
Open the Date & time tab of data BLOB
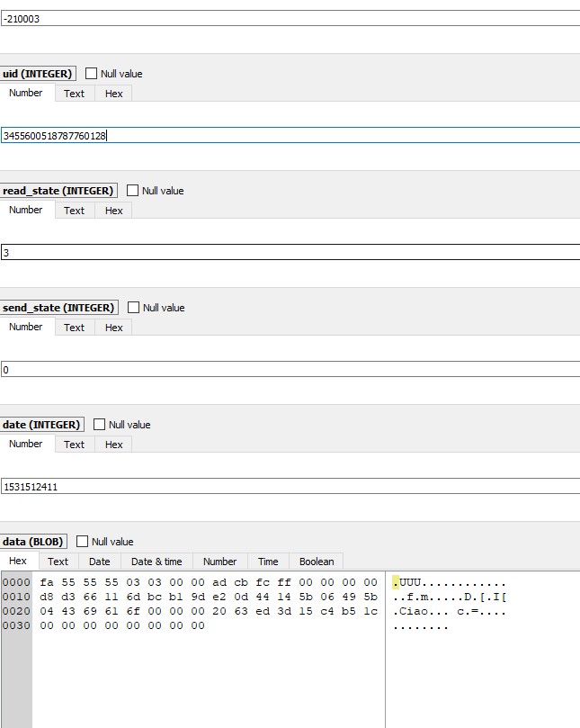(x=156, y=562)
